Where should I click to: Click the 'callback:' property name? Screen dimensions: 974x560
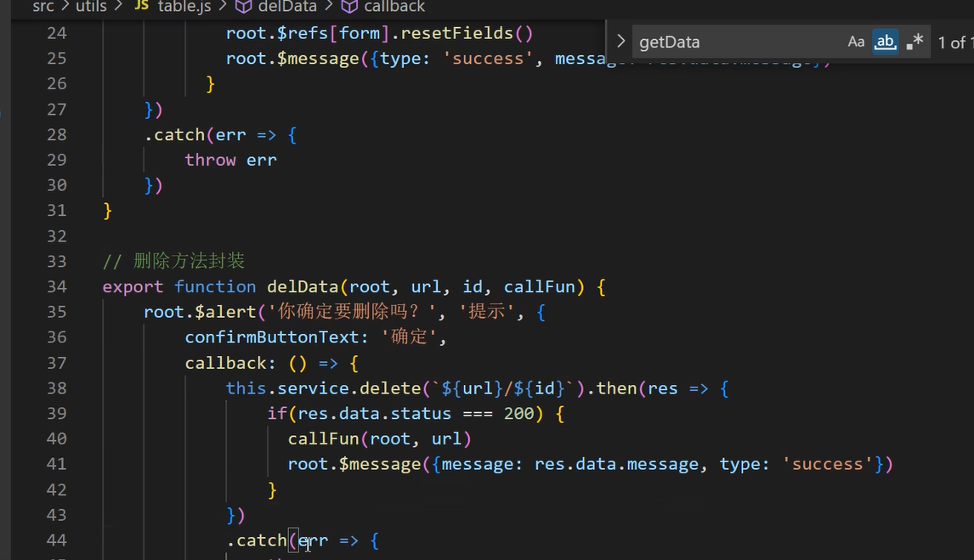point(229,363)
